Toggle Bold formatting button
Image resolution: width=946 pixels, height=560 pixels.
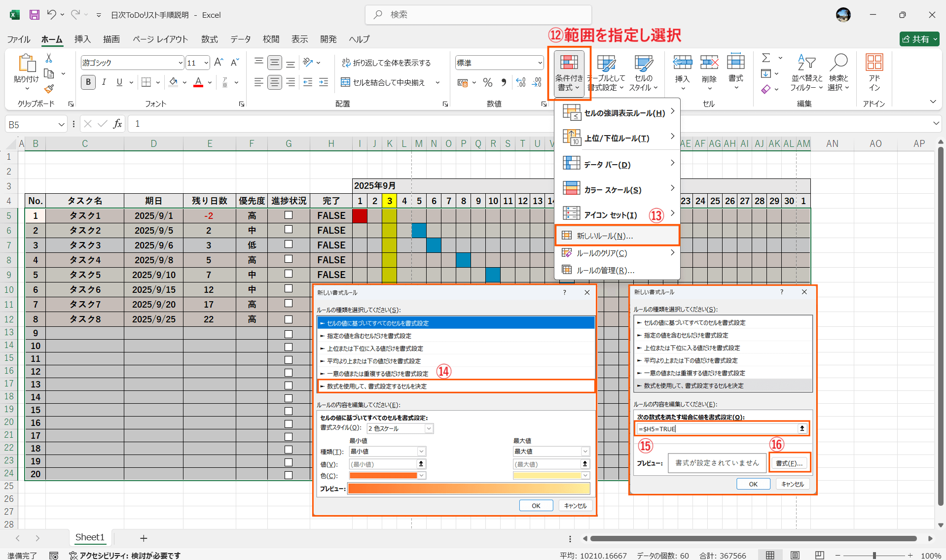(x=88, y=82)
